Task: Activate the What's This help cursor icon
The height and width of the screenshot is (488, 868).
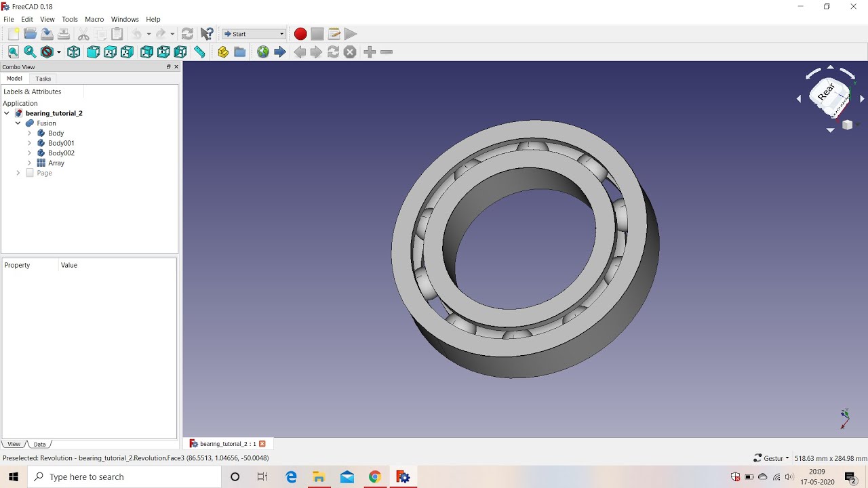Action: [x=207, y=34]
